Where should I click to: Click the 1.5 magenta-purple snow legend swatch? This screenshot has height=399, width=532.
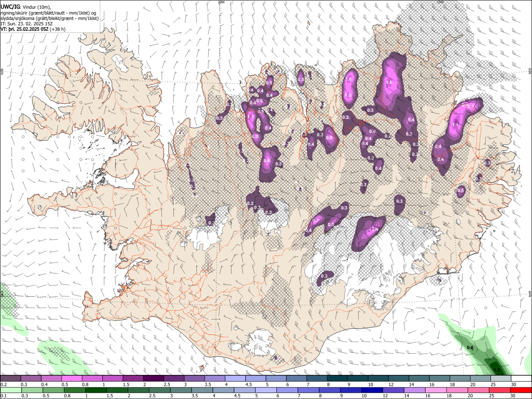click(133, 378)
